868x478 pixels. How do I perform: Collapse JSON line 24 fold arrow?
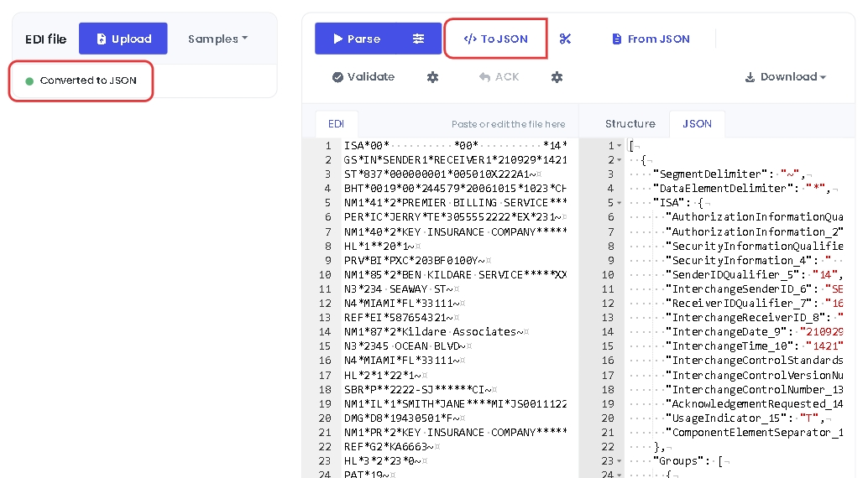point(620,475)
